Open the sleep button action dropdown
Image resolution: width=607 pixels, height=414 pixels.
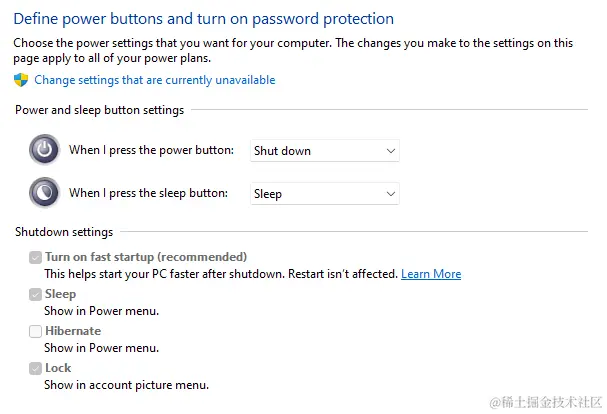[324, 194]
